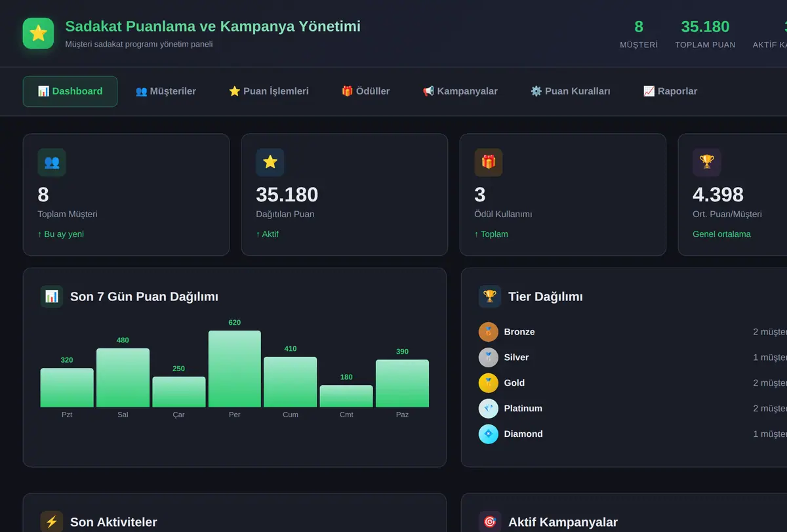This screenshot has height=532, width=787.
Task: Click the "↑ Aktif" status text
Action: pyautogui.click(x=268, y=234)
